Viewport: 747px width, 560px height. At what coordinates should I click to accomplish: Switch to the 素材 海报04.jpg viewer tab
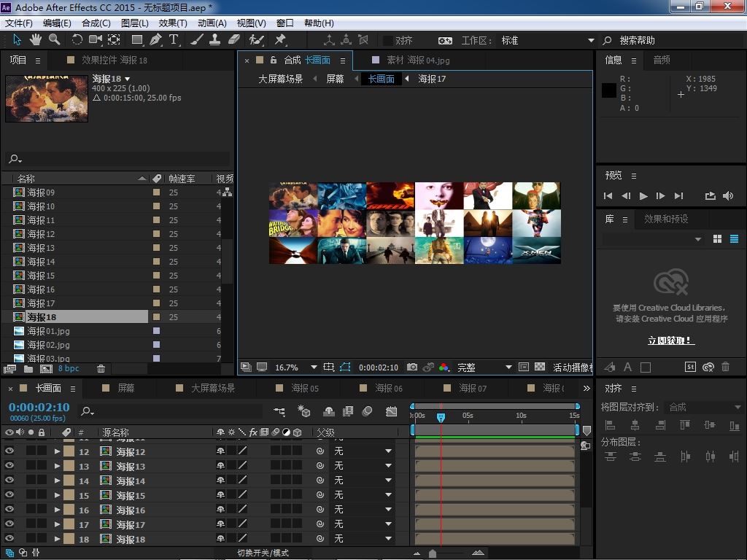[x=418, y=60]
